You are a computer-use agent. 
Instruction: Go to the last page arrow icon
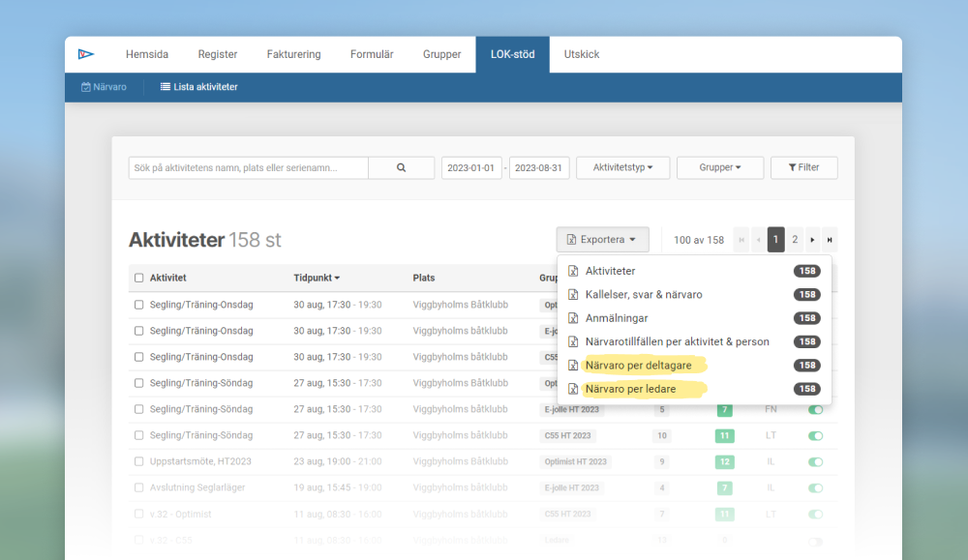pyautogui.click(x=830, y=240)
